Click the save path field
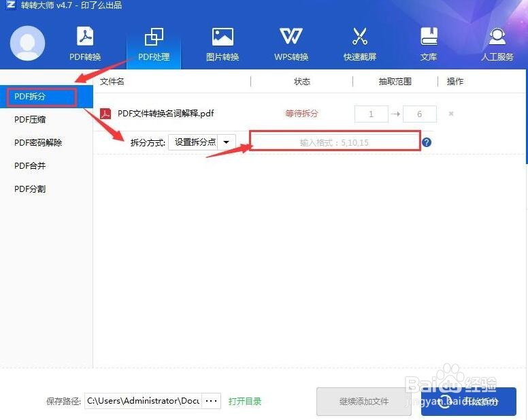The height and width of the screenshot is (420, 528). [143, 401]
